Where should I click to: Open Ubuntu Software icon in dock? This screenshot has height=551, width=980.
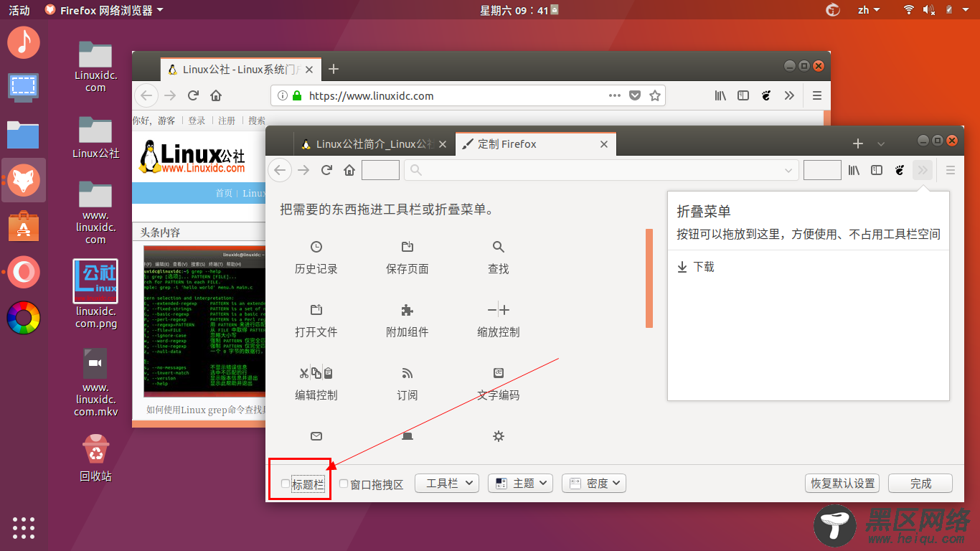(x=24, y=226)
